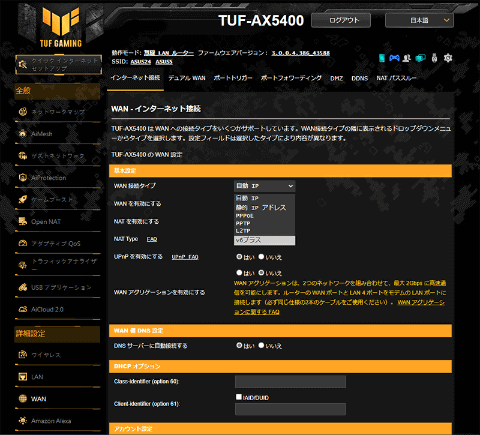Click the ログアウト button

coord(341,20)
